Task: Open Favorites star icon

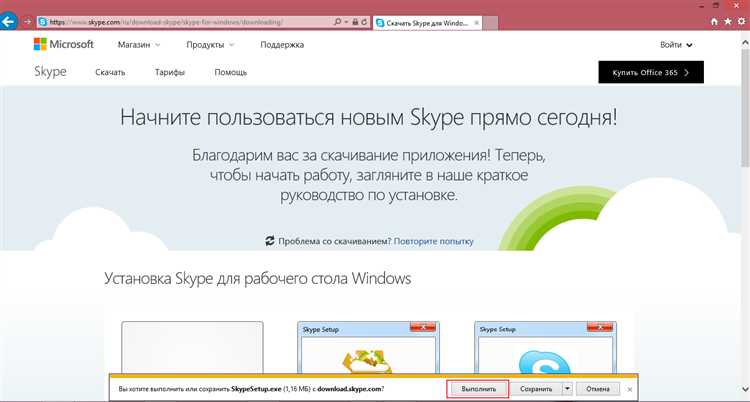Action: pyautogui.click(x=728, y=22)
